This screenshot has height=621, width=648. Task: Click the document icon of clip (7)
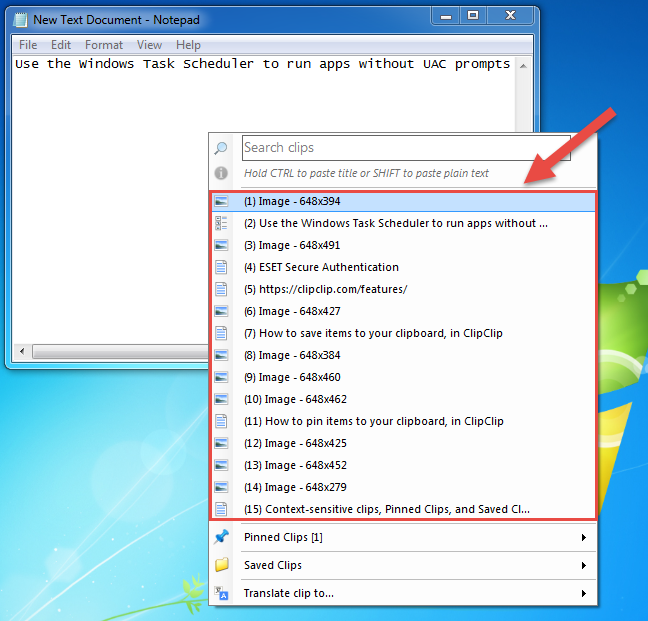click(221, 333)
